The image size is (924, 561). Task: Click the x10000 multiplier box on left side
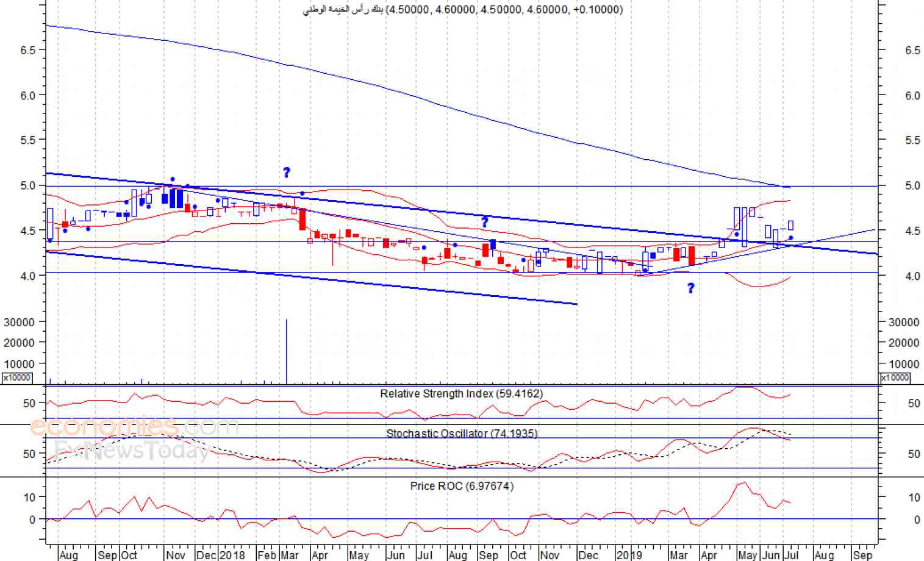(x=17, y=377)
